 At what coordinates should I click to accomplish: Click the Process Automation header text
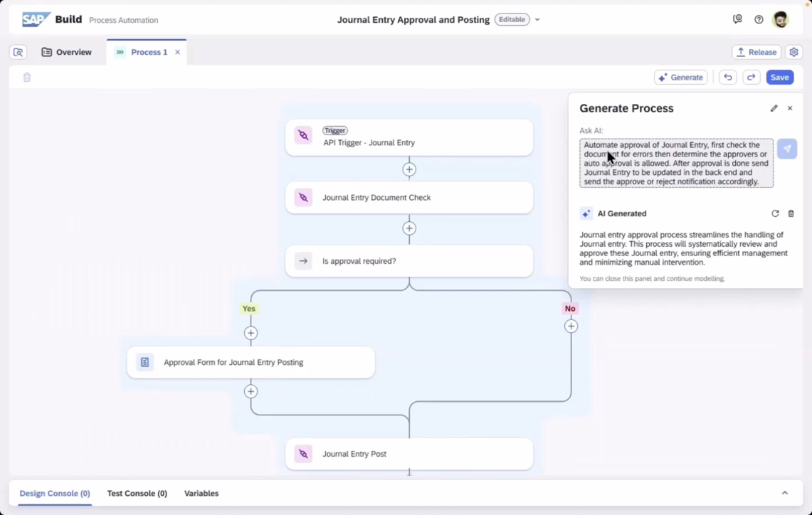pos(123,20)
